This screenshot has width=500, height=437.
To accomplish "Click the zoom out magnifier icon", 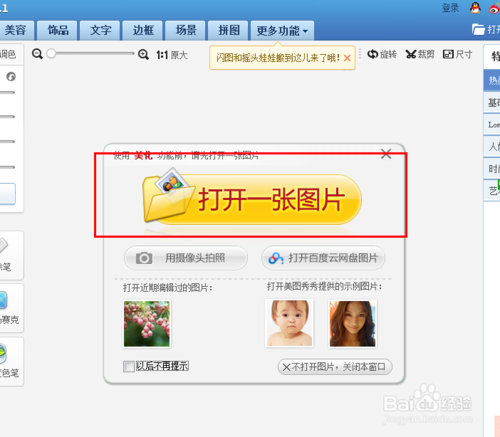I will 37,54.
